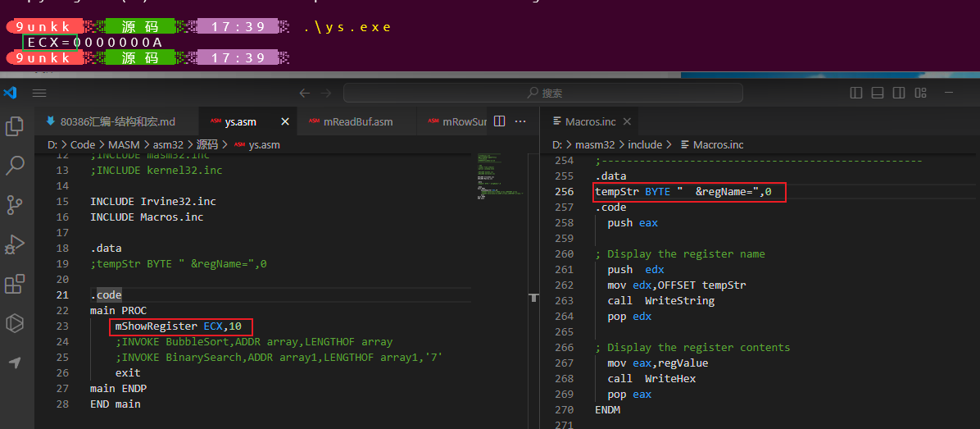
Task: Click the "call WriteString" line
Action: coord(660,301)
